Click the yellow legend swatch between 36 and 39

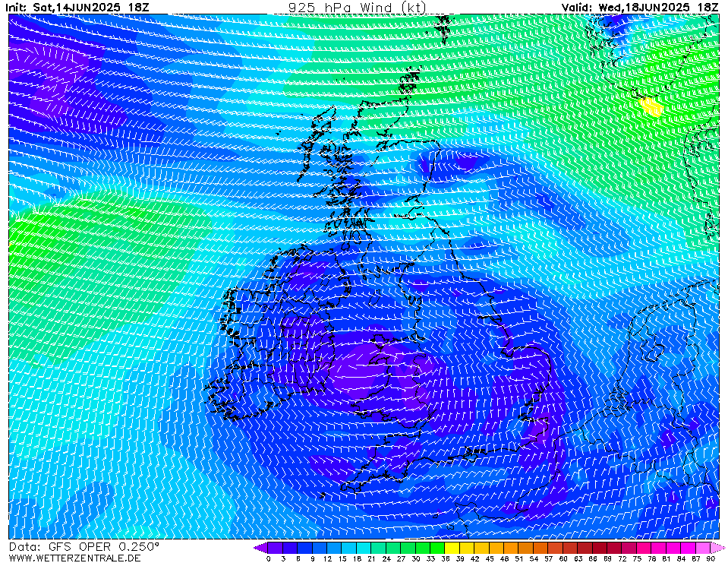452,548
